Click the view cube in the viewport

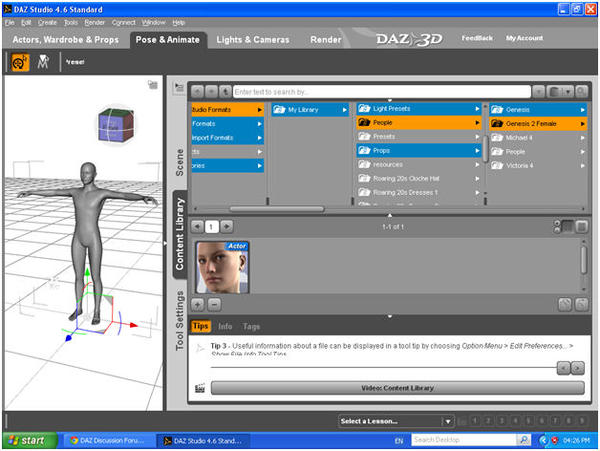pyautogui.click(x=116, y=125)
